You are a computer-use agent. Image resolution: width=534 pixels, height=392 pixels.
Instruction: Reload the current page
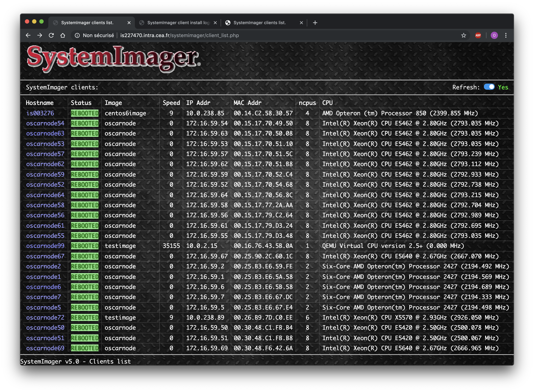(51, 35)
